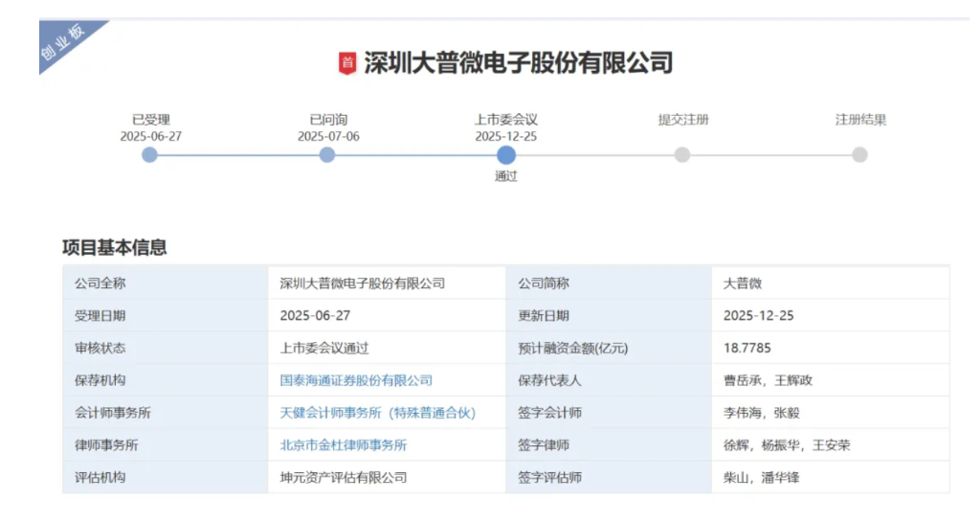Select the 已问询 timeline node dot
The image size is (980, 523).
coord(327,154)
